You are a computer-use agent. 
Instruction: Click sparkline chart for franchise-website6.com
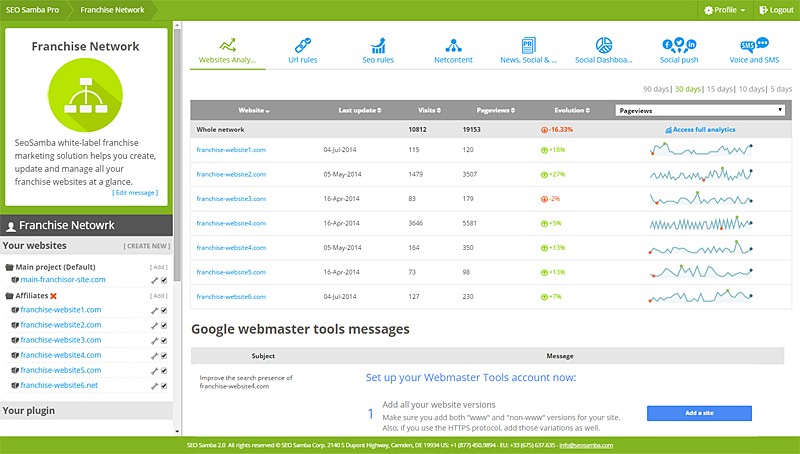[701, 296]
